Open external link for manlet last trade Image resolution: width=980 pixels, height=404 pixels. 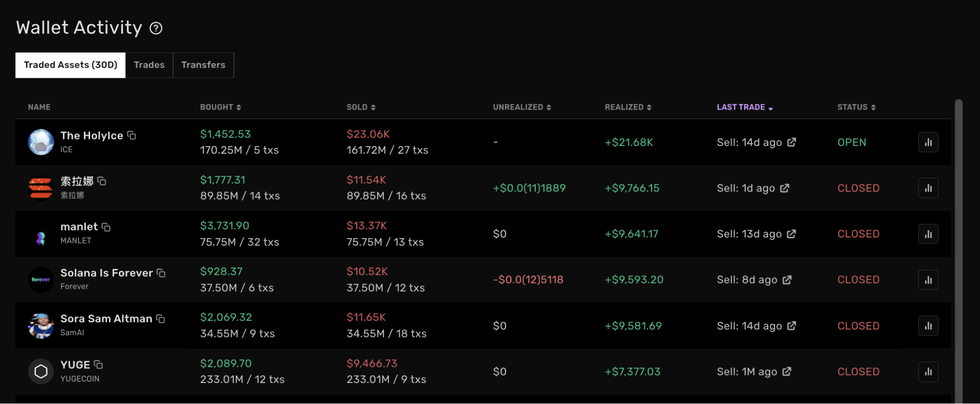tap(791, 234)
